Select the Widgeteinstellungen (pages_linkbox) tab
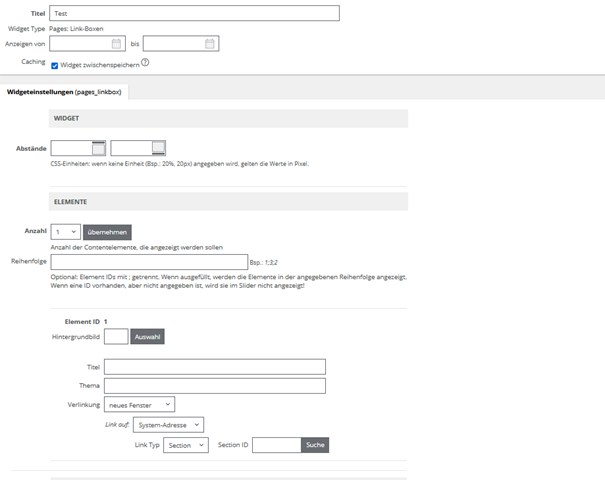Viewport: 605px width, 480px height. click(64, 92)
